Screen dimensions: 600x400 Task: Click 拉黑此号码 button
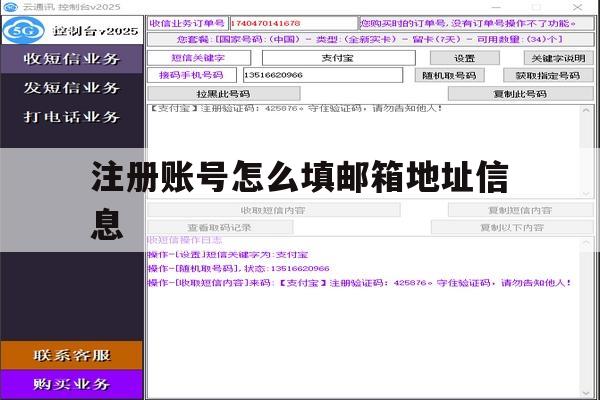[223, 94]
